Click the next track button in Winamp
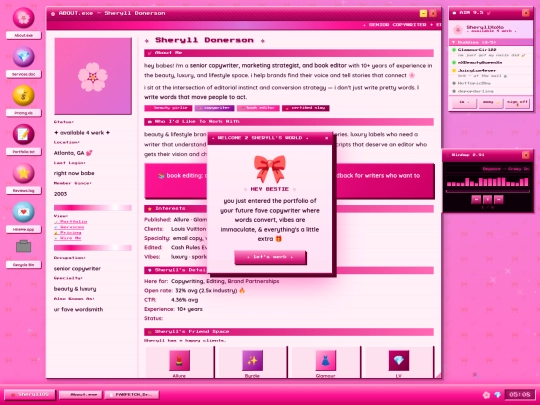Image resolution: width=540 pixels, height=405 pixels. tap(498, 199)
